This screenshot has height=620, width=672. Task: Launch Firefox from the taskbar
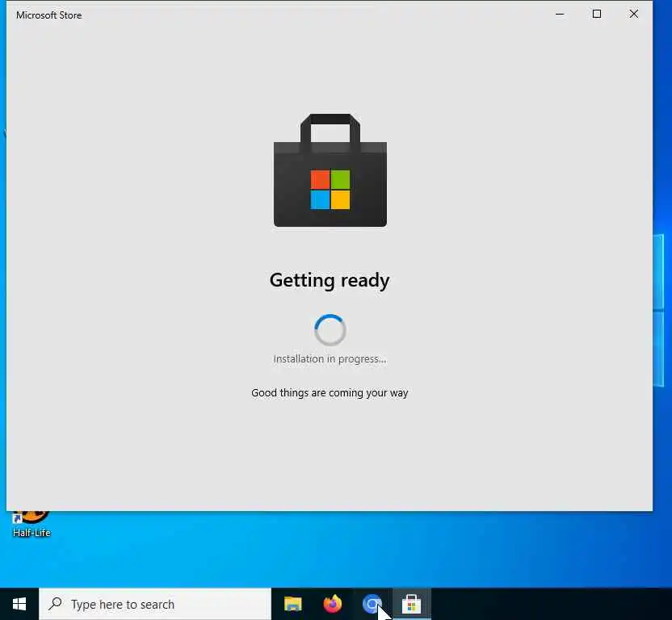[x=333, y=604]
